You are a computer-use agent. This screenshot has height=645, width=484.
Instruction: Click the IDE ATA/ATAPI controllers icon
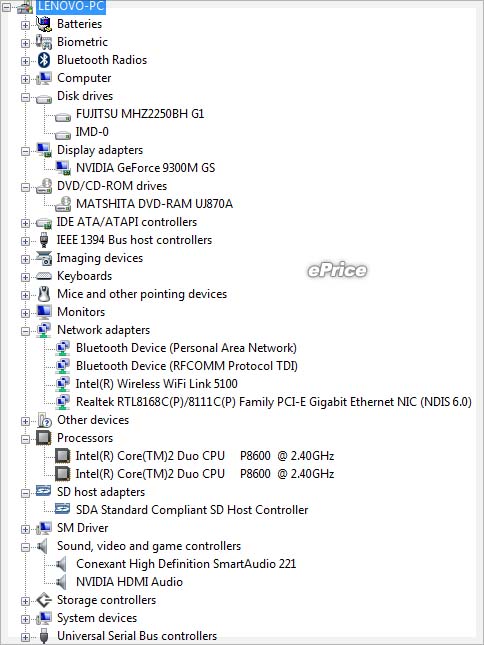44,223
